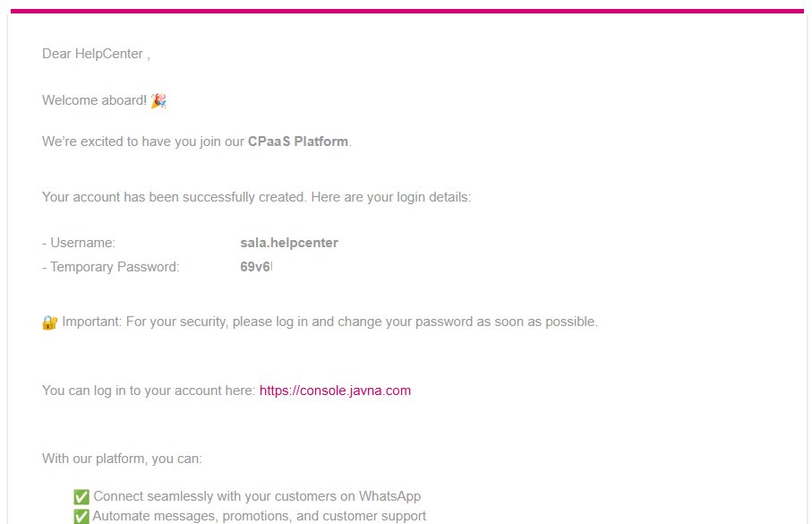Click the security password change notice text
Image resolution: width=812 pixels, height=524 pixels.
329,322
